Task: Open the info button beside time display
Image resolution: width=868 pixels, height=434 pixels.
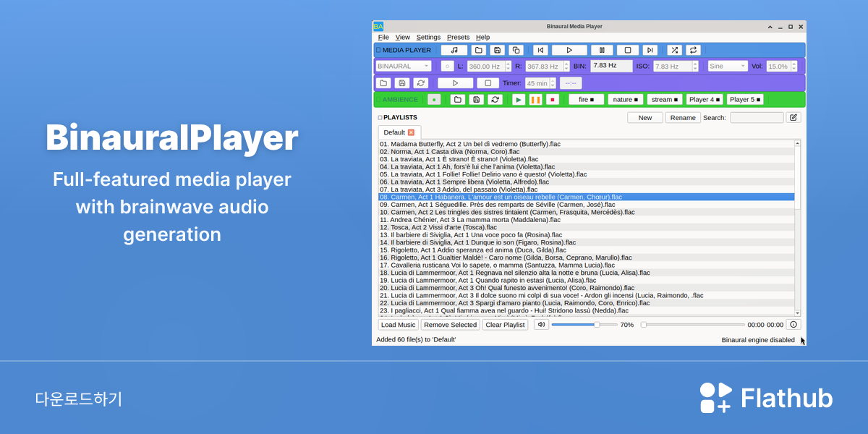Action: (793, 325)
